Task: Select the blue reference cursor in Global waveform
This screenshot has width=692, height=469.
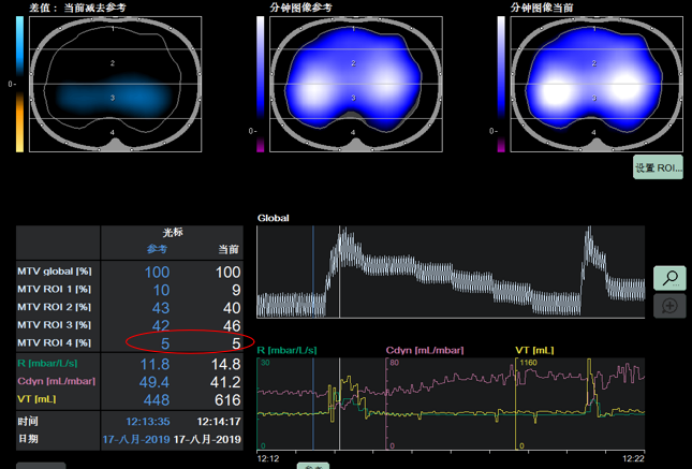Action: click(x=313, y=272)
